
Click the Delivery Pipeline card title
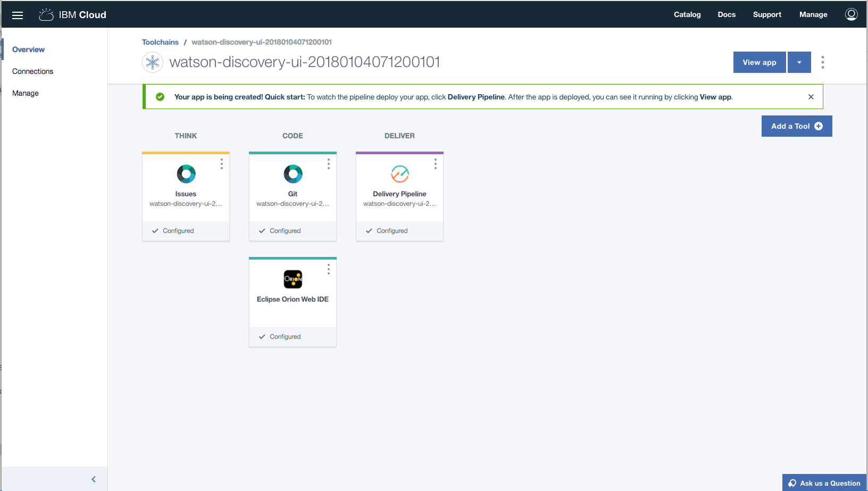click(399, 194)
